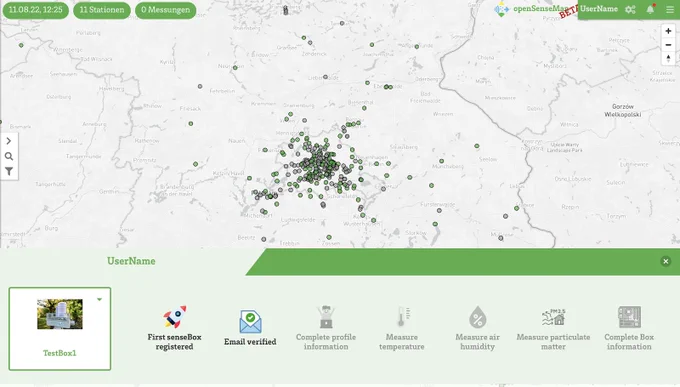Click the TestBox1 device photo thumbnail
This screenshot has height=387, width=680.
click(x=60, y=314)
